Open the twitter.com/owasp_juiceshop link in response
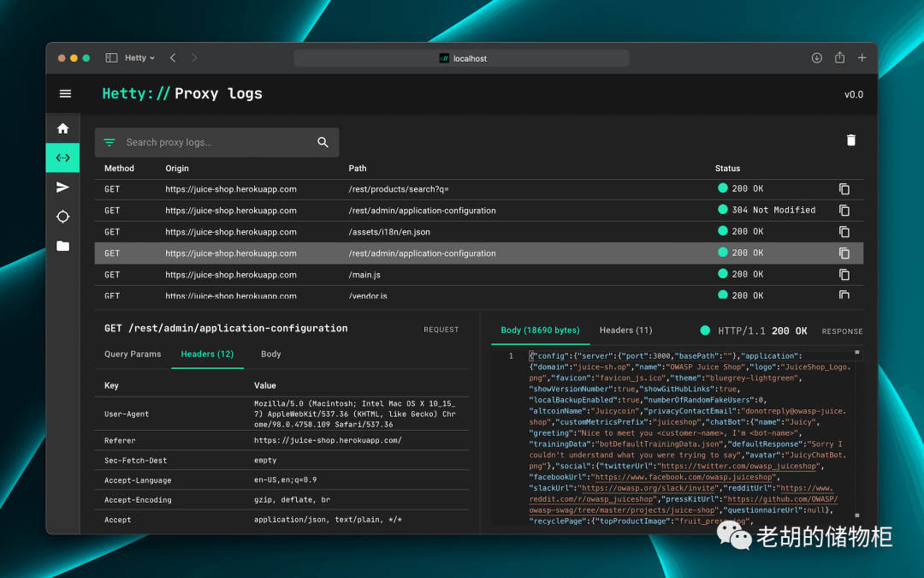924x578 pixels. 739,466
